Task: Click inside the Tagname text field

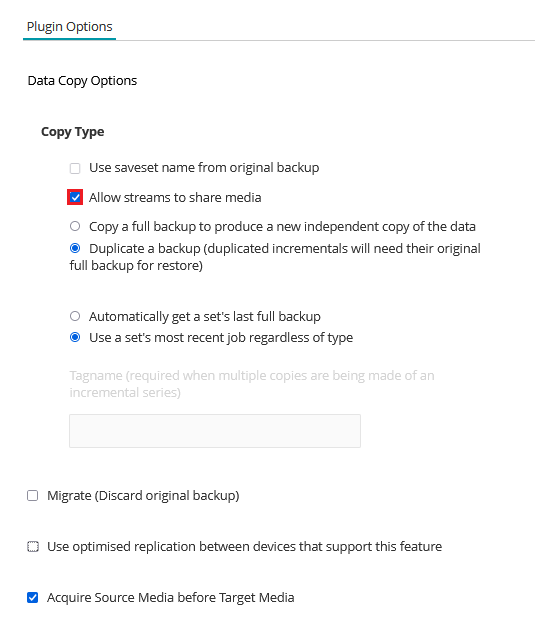Action: coord(215,431)
